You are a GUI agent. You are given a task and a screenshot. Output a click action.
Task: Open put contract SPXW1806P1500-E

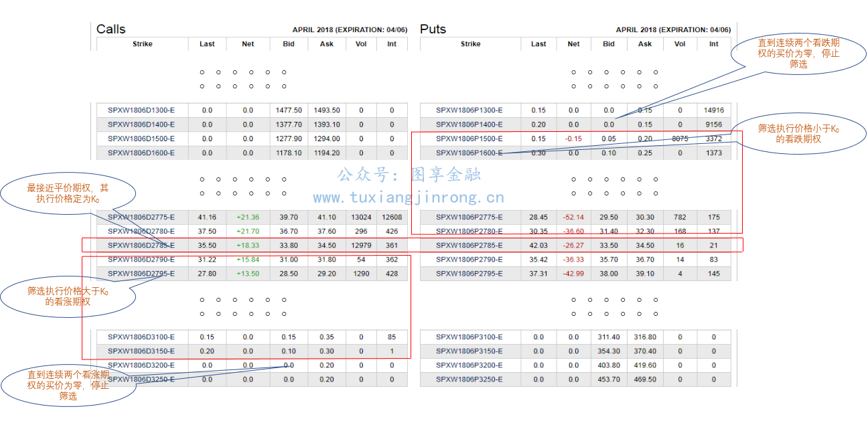469,139
